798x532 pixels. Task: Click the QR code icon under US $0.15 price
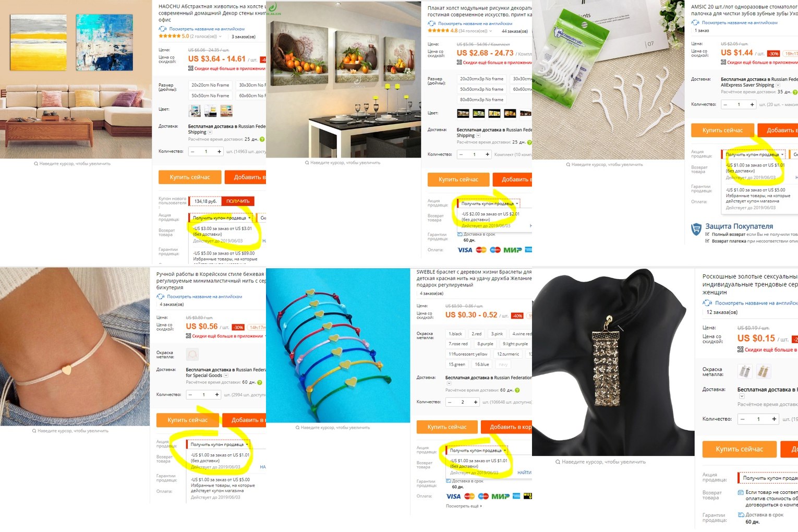[x=741, y=349]
